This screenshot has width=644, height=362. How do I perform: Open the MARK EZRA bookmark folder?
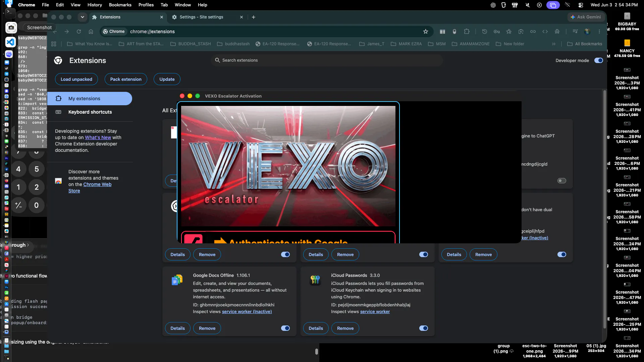(x=406, y=44)
